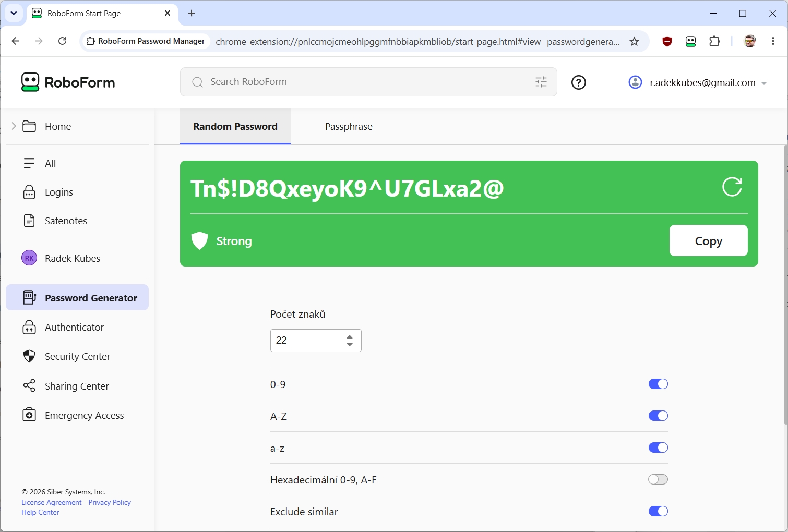The image size is (788, 532).
Task: Open Password Generator in the sidebar
Action: pyautogui.click(x=77, y=298)
